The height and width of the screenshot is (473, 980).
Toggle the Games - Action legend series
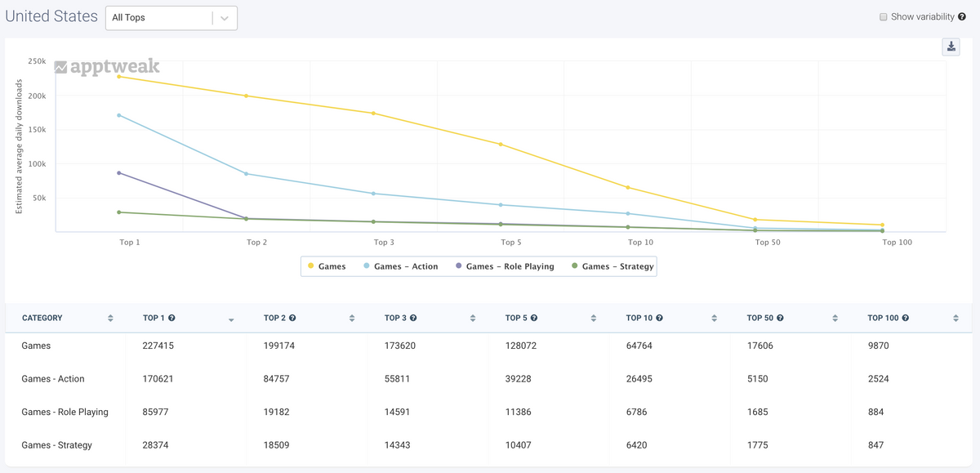click(400, 266)
